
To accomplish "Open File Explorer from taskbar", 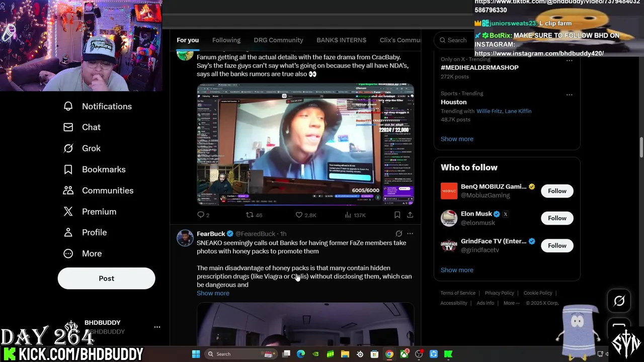I will click(x=345, y=354).
